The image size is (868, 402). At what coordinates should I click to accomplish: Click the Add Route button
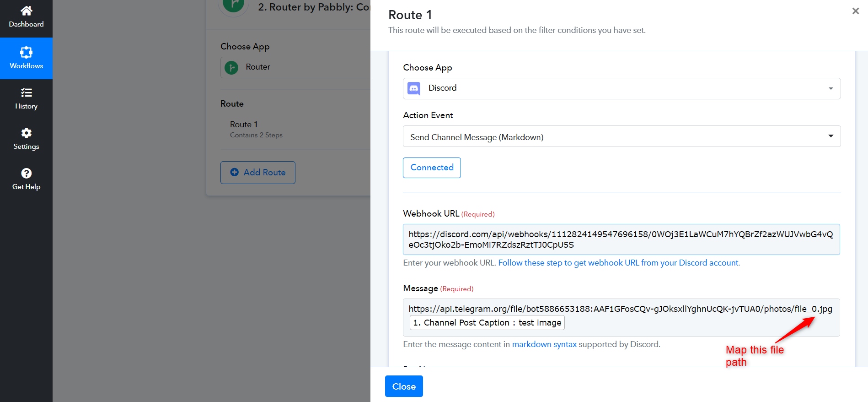tap(258, 173)
